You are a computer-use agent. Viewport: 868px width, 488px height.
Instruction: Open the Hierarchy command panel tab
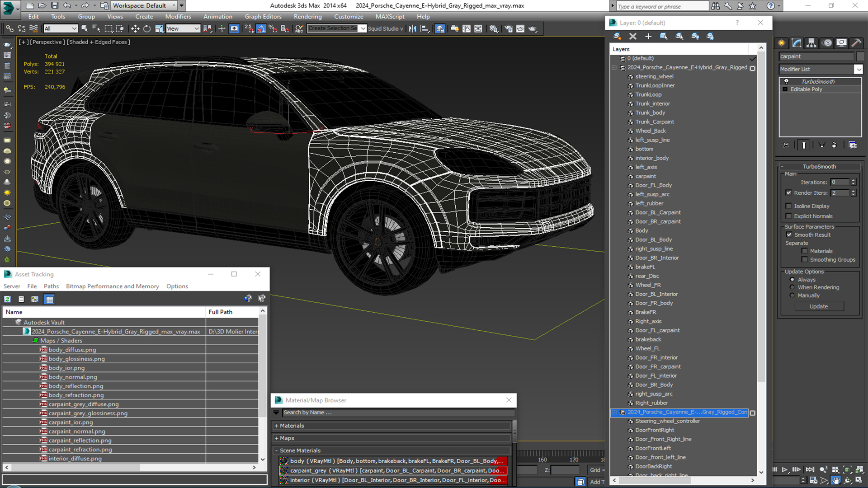tap(811, 43)
